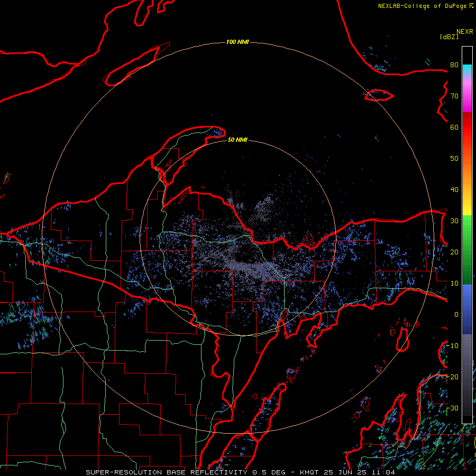Click the 80 dBZ value on legend

click(x=454, y=65)
